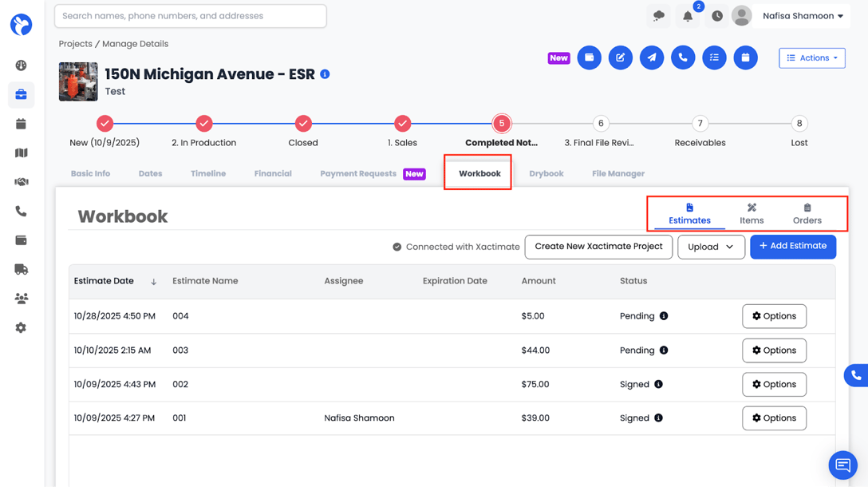This screenshot has height=487, width=868.
Task: Open the clock icon in top bar
Action: pyautogui.click(x=717, y=16)
